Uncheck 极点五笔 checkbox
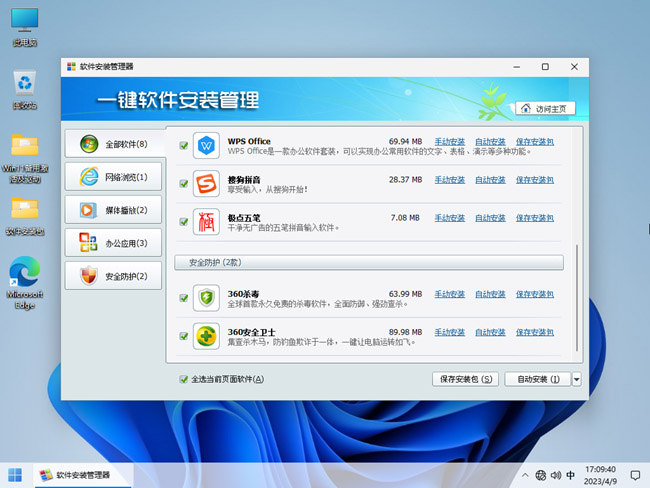 tap(184, 222)
